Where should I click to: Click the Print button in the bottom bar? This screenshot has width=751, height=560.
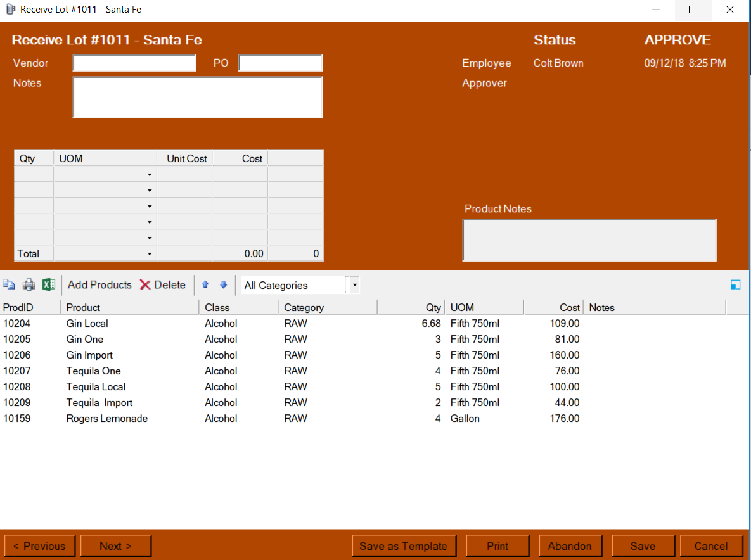coord(497,546)
